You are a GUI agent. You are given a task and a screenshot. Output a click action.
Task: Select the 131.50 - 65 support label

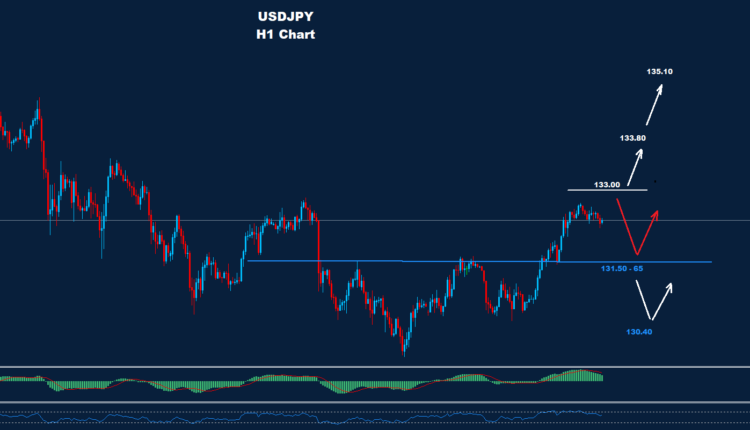622,269
